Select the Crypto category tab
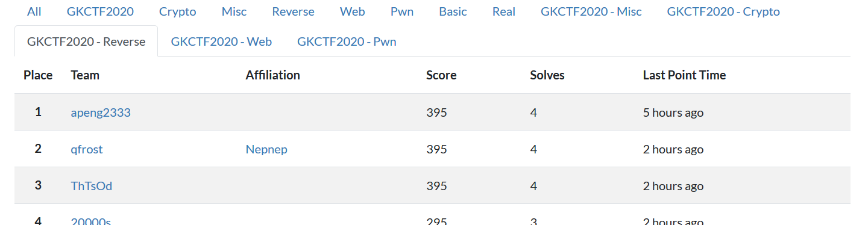 [x=178, y=11]
